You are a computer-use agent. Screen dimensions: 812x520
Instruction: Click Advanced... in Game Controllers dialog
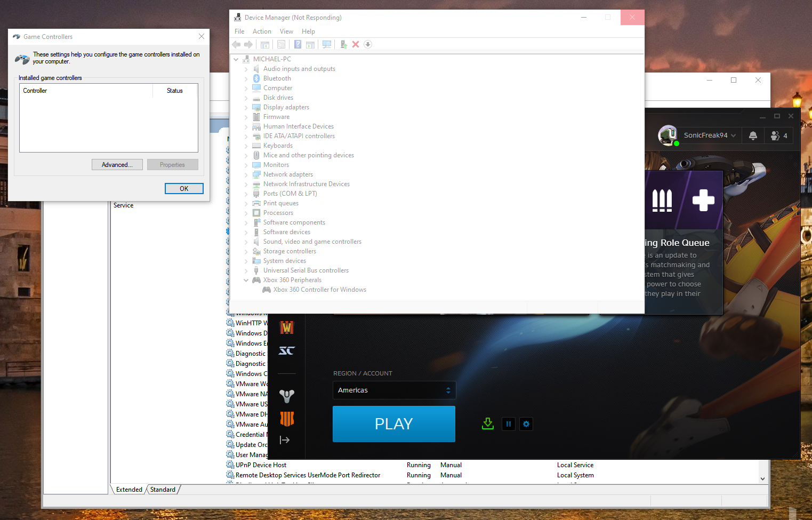(117, 165)
